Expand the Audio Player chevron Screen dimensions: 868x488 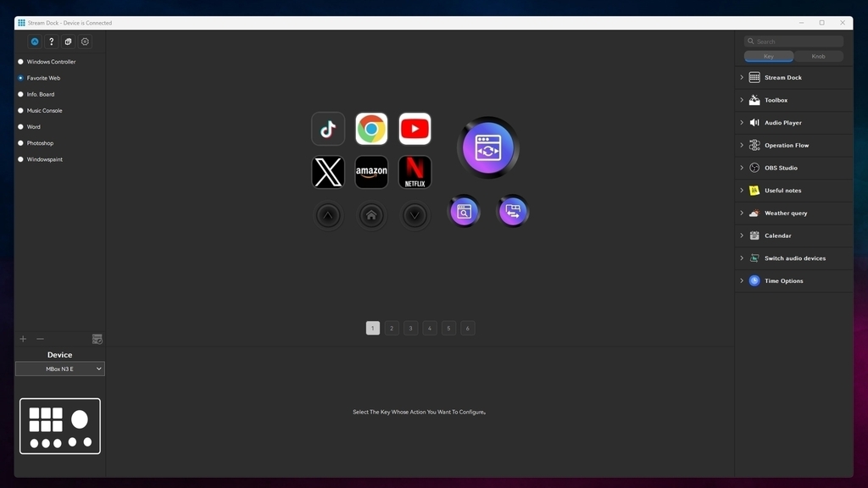[x=742, y=123]
